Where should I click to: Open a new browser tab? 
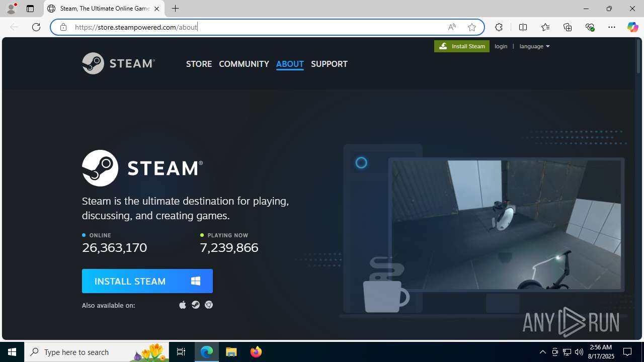pyautogui.click(x=175, y=9)
